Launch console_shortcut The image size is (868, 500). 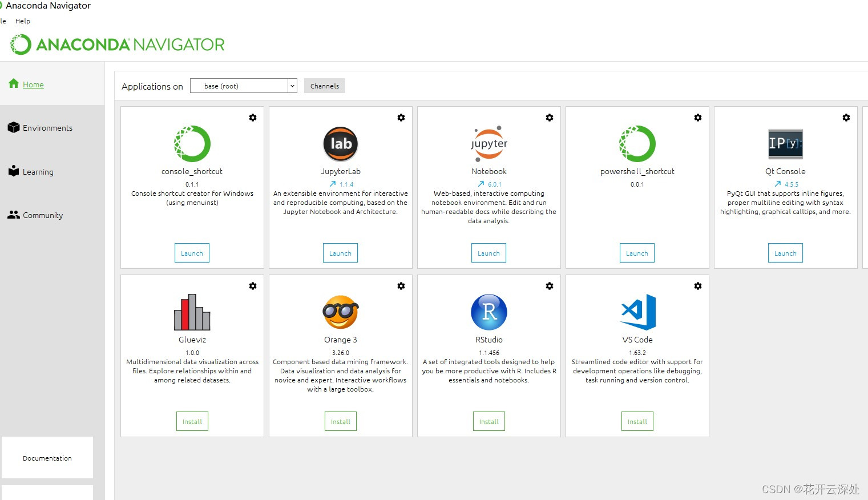pyautogui.click(x=192, y=253)
